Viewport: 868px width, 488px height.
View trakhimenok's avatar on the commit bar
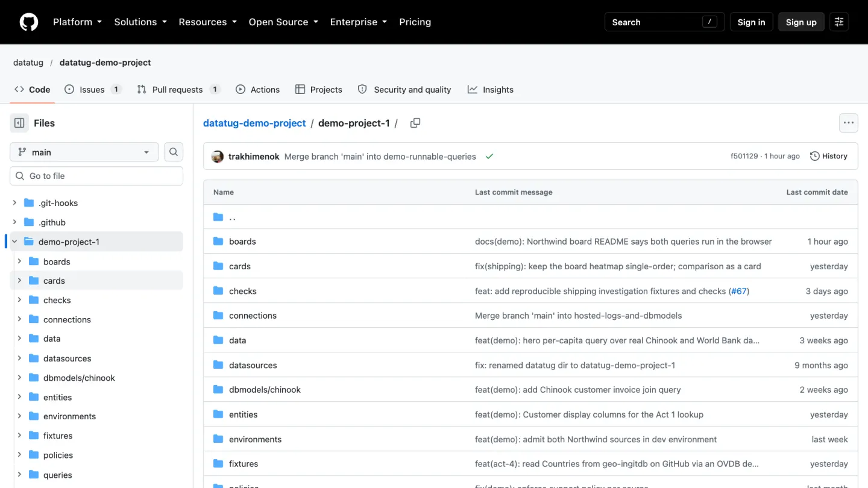click(218, 157)
